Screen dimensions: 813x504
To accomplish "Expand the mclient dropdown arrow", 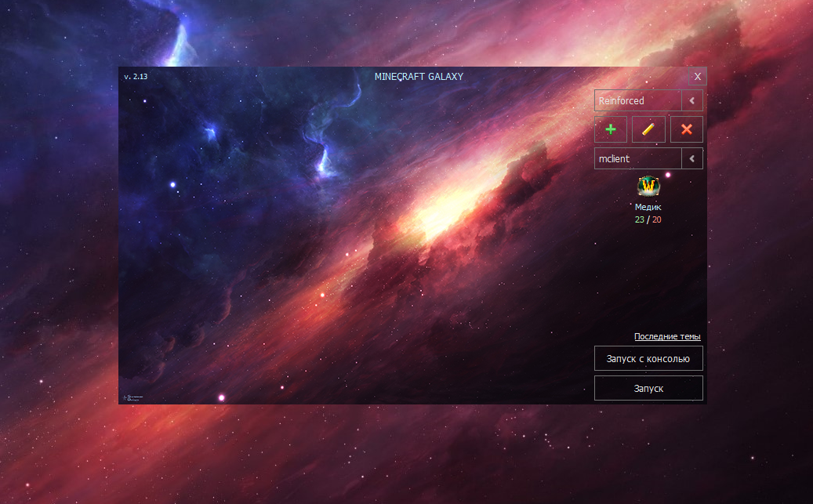I will [692, 159].
